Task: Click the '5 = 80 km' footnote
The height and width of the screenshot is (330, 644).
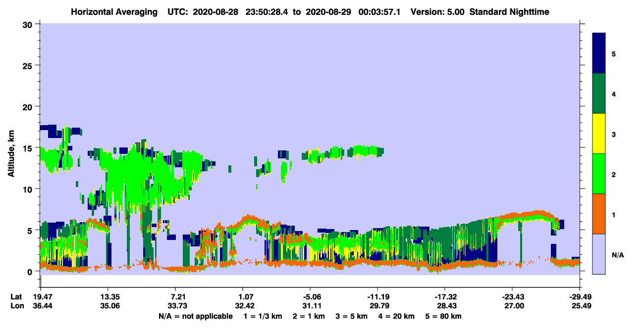Action: click(x=443, y=316)
